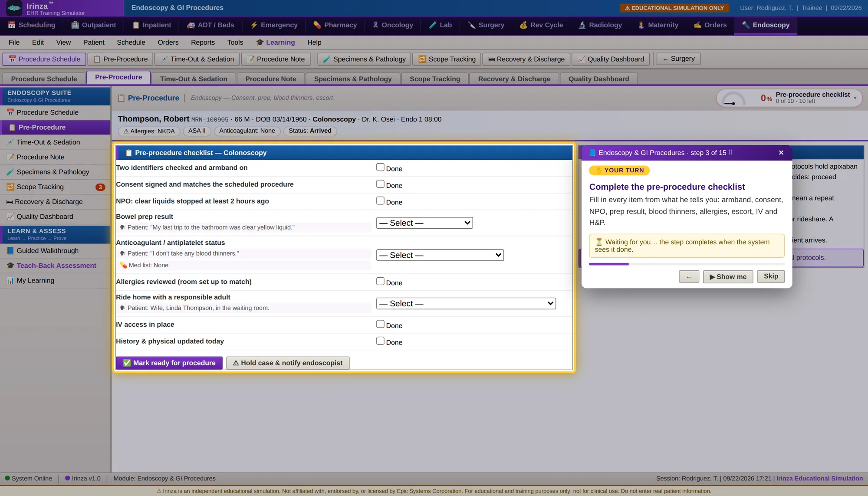Check Done for History & physical updated

380,341
